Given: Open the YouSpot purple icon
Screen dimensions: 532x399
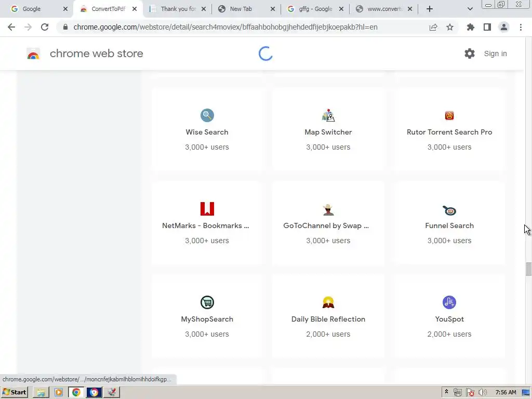Looking at the screenshot, I should [449, 302].
